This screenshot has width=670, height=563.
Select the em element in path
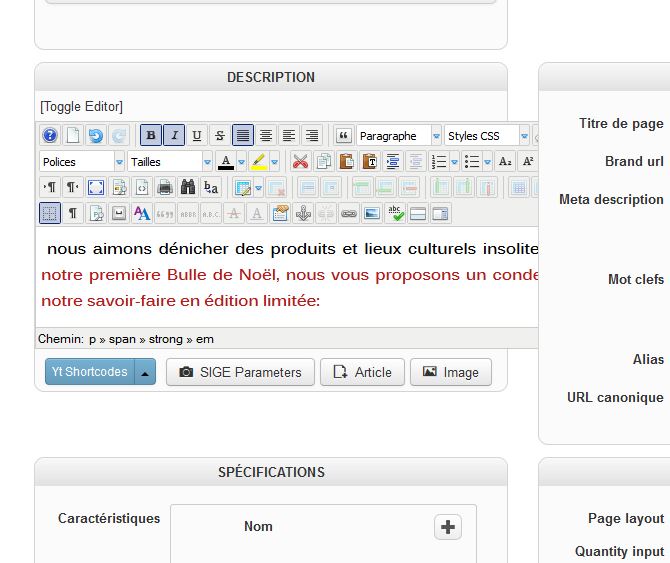(205, 339)
